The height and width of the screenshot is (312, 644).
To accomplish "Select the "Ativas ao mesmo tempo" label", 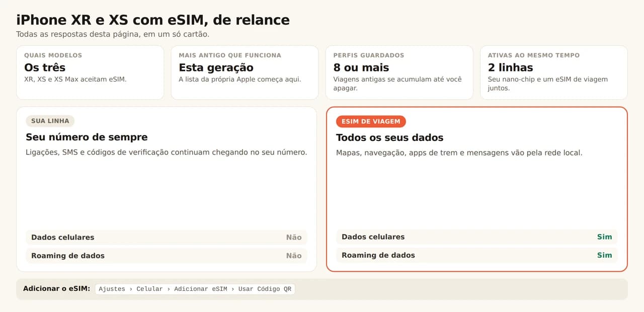I will [534, 55].
